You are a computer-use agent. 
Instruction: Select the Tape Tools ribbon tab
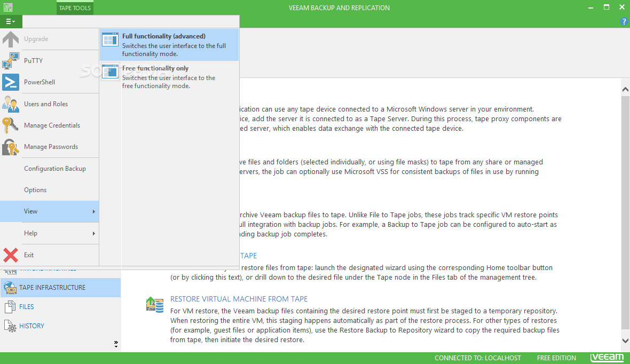[x=75, y=7]
